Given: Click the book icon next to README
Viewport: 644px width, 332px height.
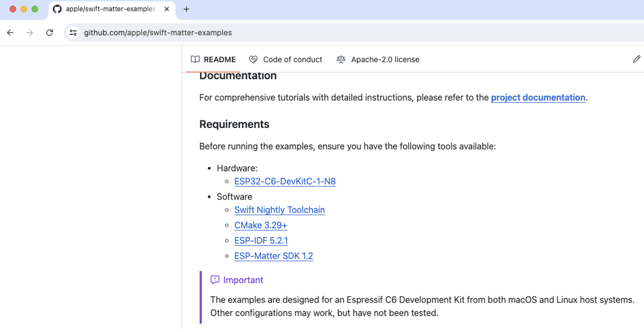Looking at the screenshot, I should click(x=195, y=60).
